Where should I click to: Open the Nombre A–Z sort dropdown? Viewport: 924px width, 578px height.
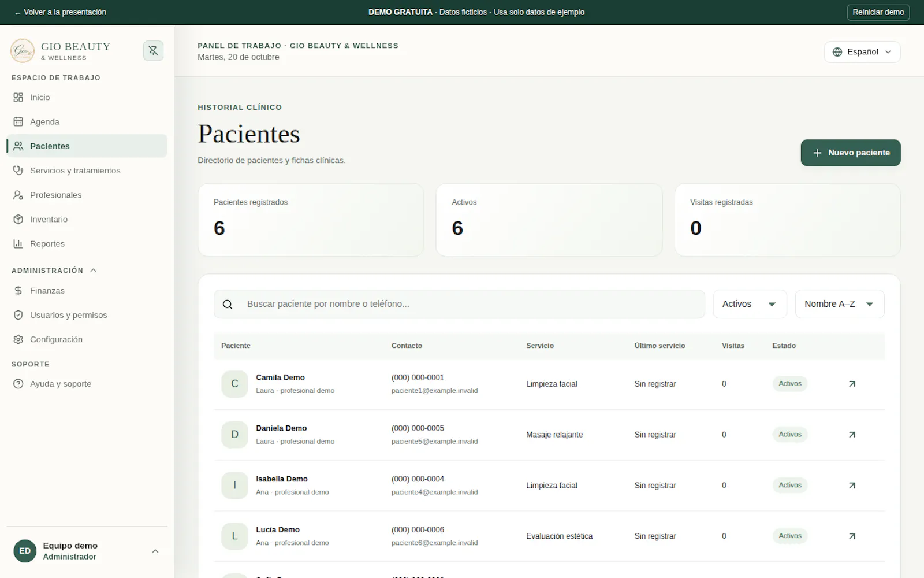840,304
